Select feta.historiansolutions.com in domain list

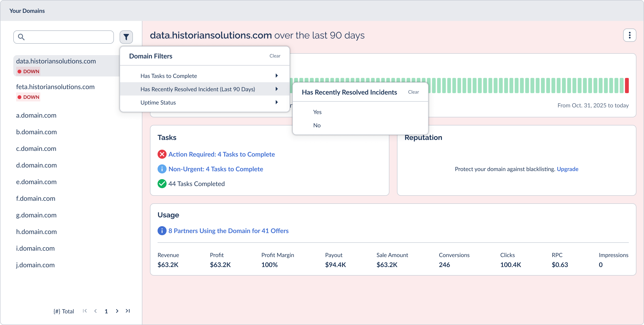pos(55,87)
